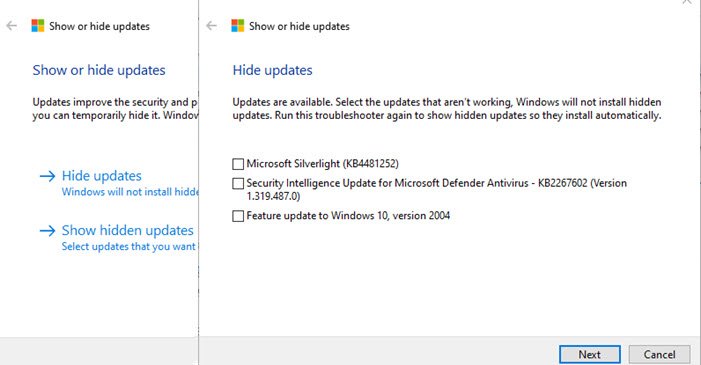
Task: Click the left window title 'Show or hide updates'
Action: pyautogui.click(x=99, y=26)
